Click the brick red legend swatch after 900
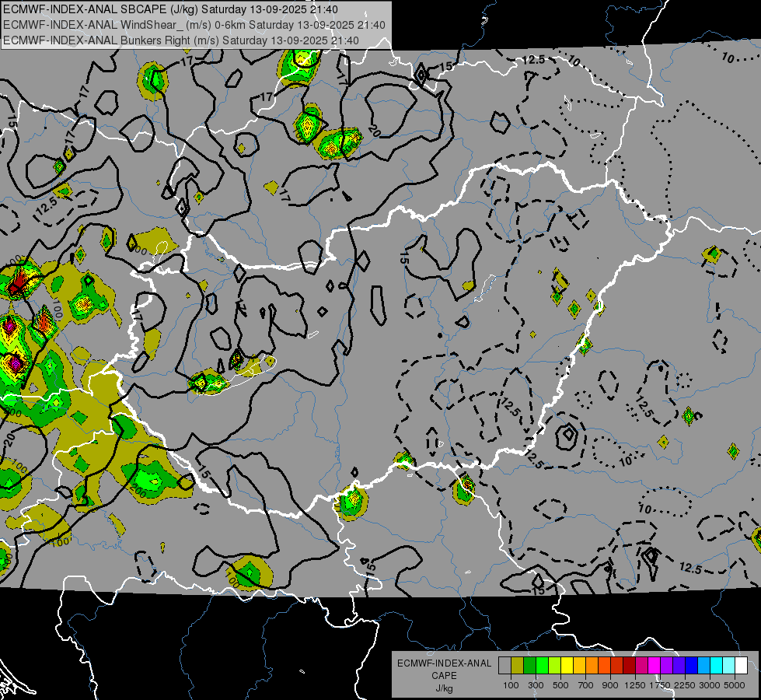 pyautogui.click(x=617, y=666)
